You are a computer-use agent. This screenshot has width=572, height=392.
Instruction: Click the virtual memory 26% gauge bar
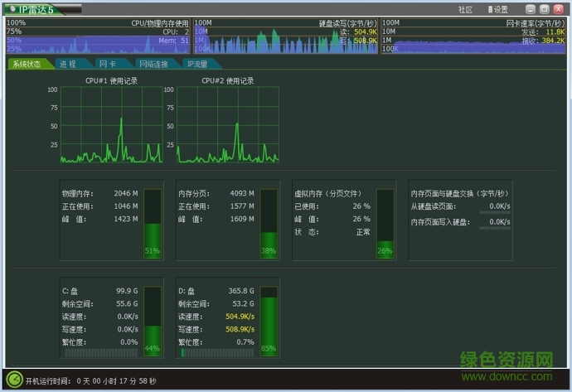[385, 222]
